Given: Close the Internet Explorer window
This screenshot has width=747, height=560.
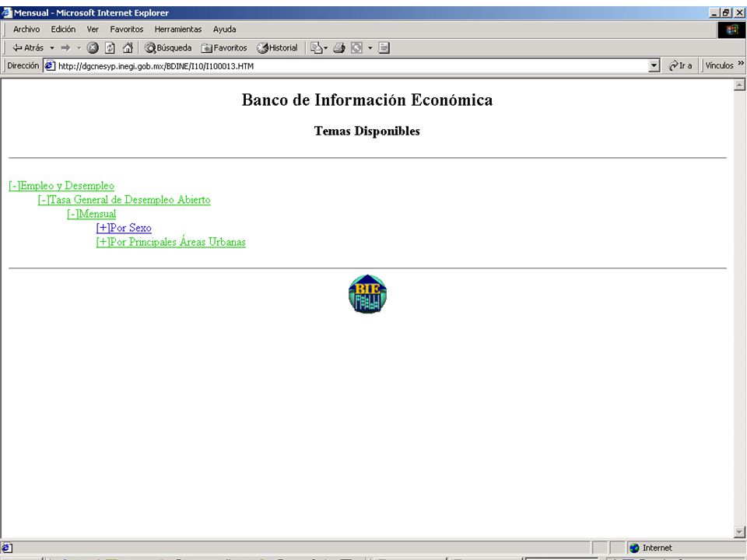Looking at the screenshot, I should point(739,13).
